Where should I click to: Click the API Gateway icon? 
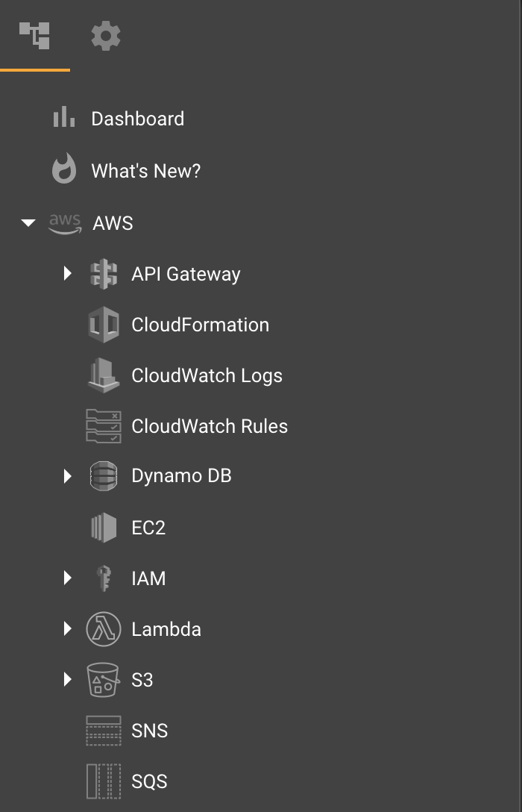[x=104, y=274]
